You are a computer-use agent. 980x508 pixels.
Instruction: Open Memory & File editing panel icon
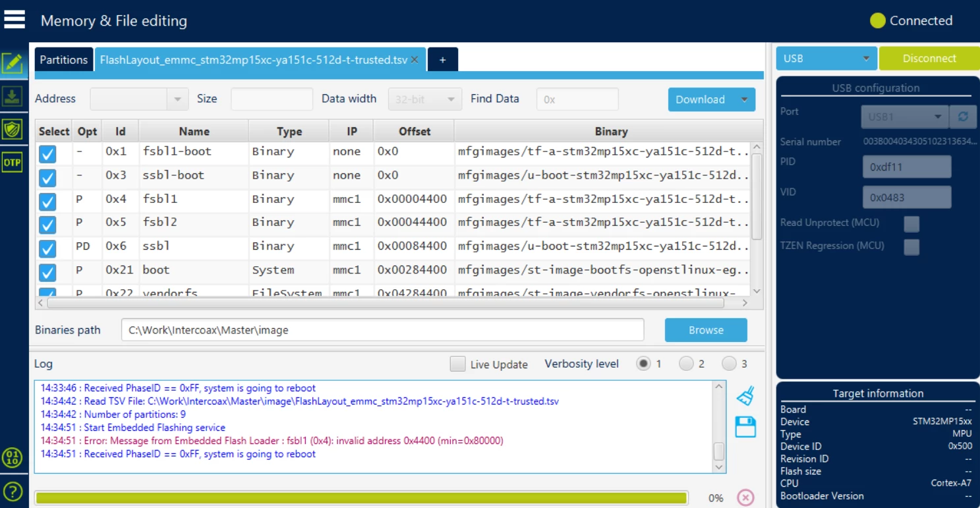[x=13, y=63]
